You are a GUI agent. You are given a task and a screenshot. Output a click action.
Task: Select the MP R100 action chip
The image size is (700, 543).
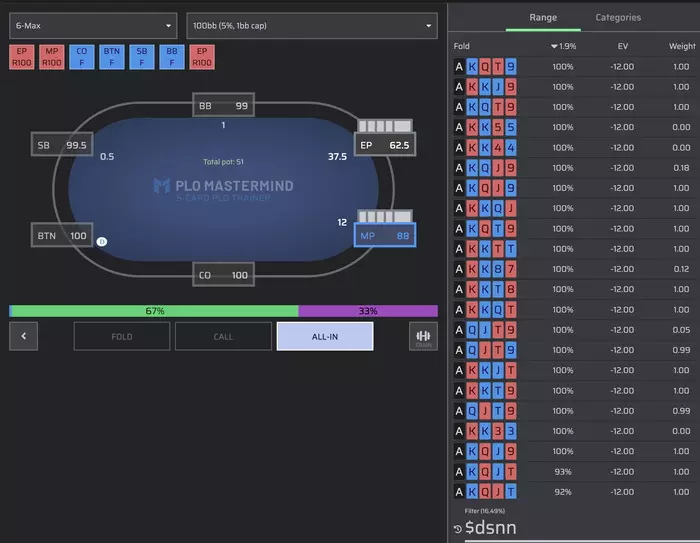click(52, 57)
